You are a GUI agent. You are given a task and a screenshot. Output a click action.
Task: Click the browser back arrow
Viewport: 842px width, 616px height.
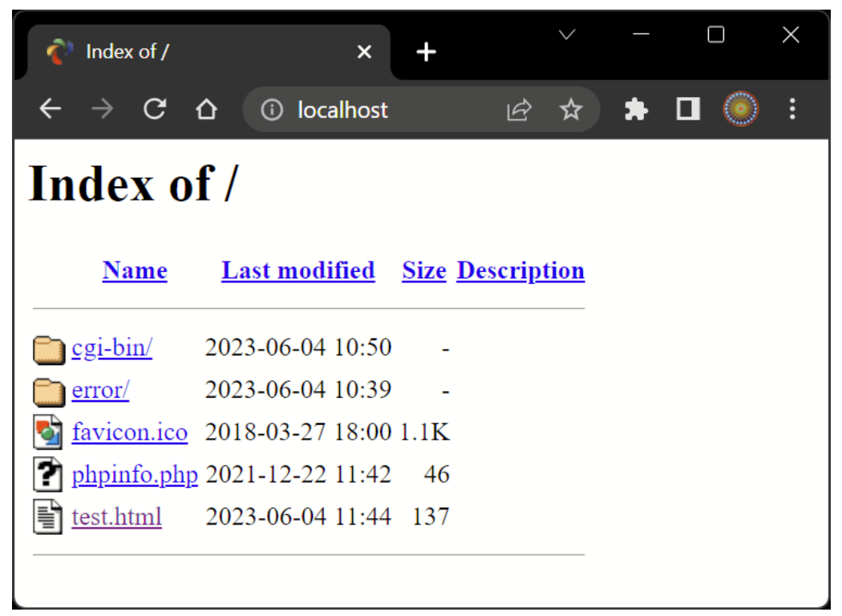click(x=51, y=109)
